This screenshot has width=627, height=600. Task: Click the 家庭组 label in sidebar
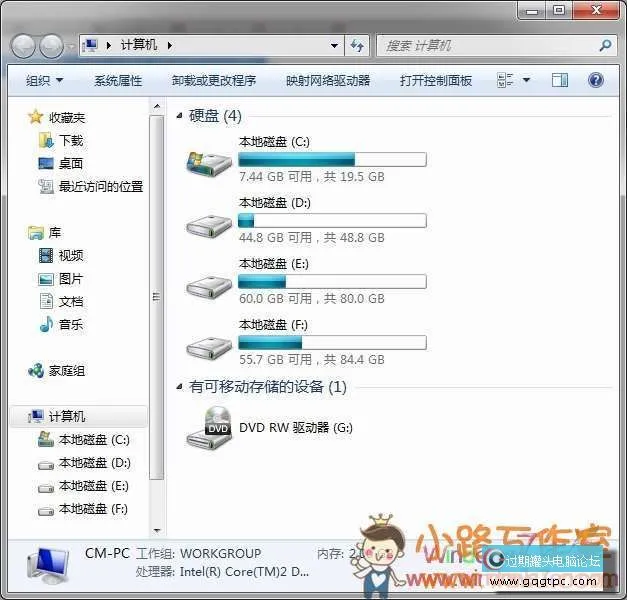pyautogui.click(x=67, y=371)
